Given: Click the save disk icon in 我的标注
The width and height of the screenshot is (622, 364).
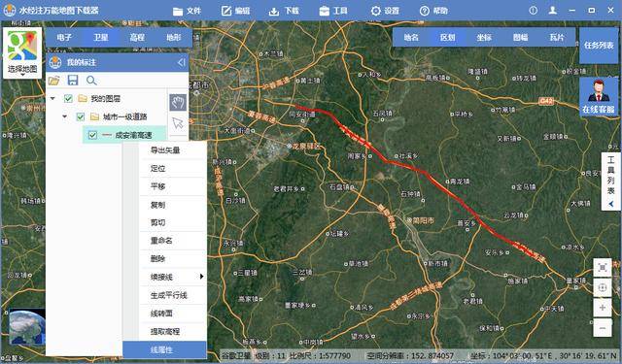Looking at the screenshot, I should click(x=73, y=81).
